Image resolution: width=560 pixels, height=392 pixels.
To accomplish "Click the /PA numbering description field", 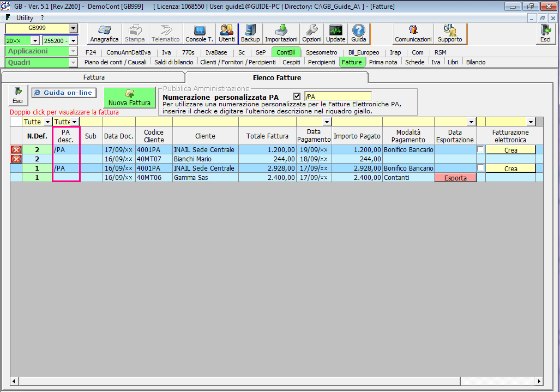I will 338,97.
